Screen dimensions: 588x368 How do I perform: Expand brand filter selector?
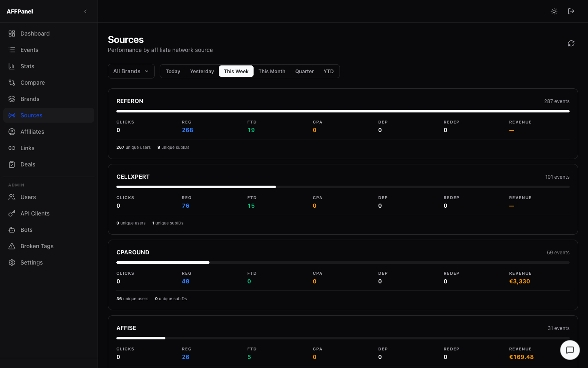[x=131, y=71]
